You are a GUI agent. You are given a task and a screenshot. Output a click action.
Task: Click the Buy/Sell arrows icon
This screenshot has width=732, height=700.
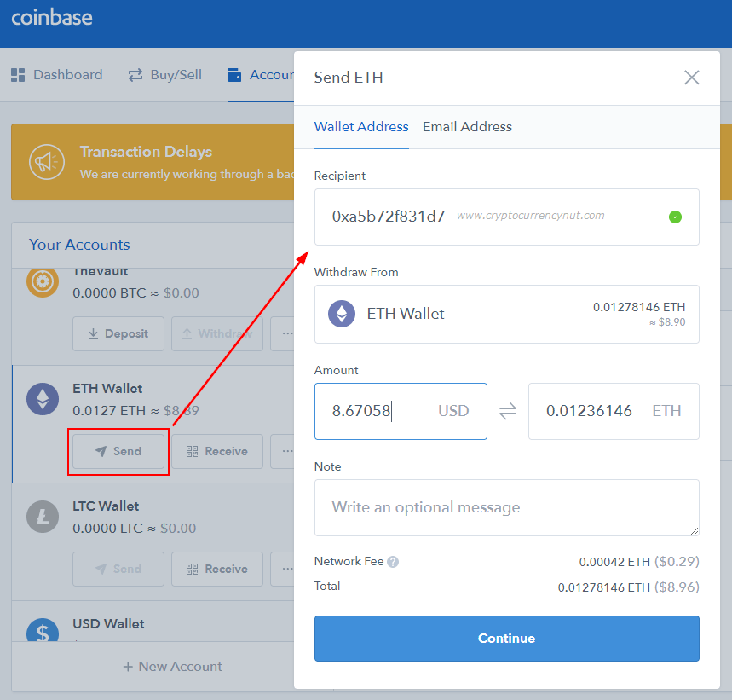point(135,75)
